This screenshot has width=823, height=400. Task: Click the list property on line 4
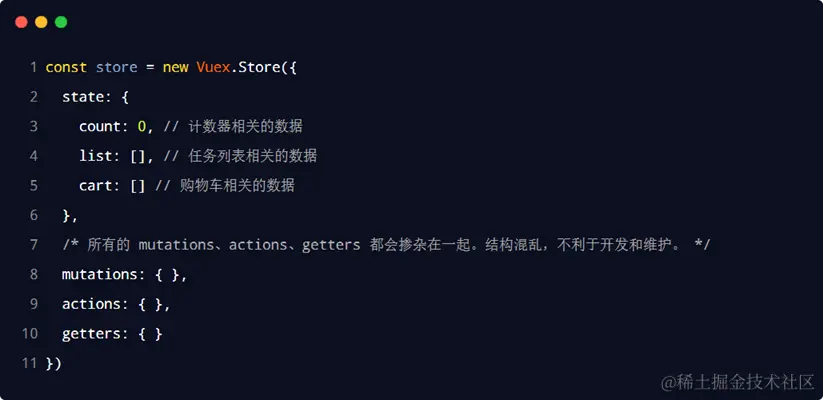96,156
